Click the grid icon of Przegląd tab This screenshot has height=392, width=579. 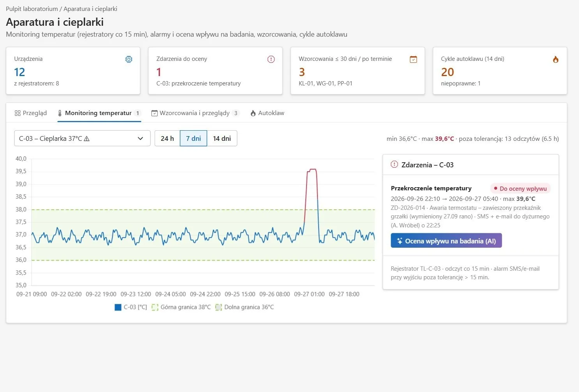18,113
